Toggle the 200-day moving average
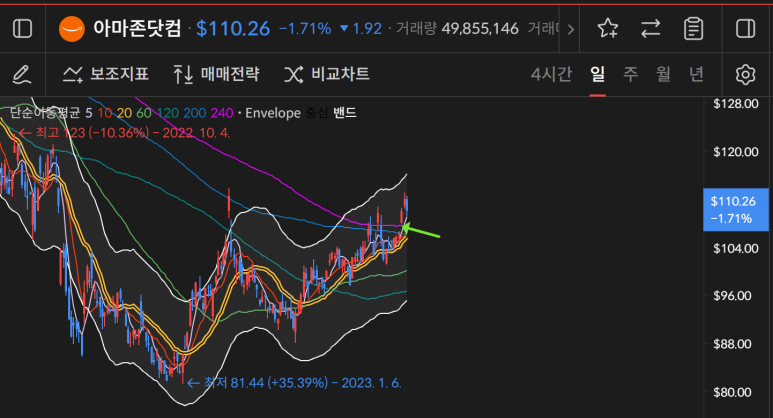The image size is (773, 418). (195, 113)
